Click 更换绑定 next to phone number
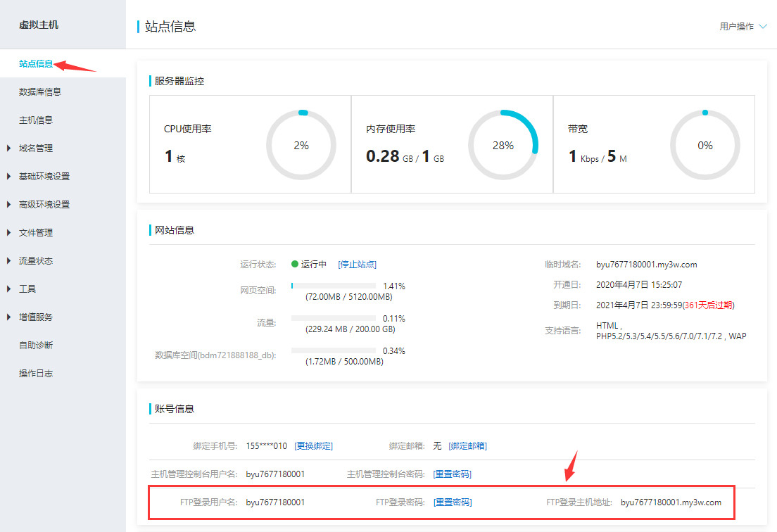Viewport: 777px width, 532px height. coord(313,446)
